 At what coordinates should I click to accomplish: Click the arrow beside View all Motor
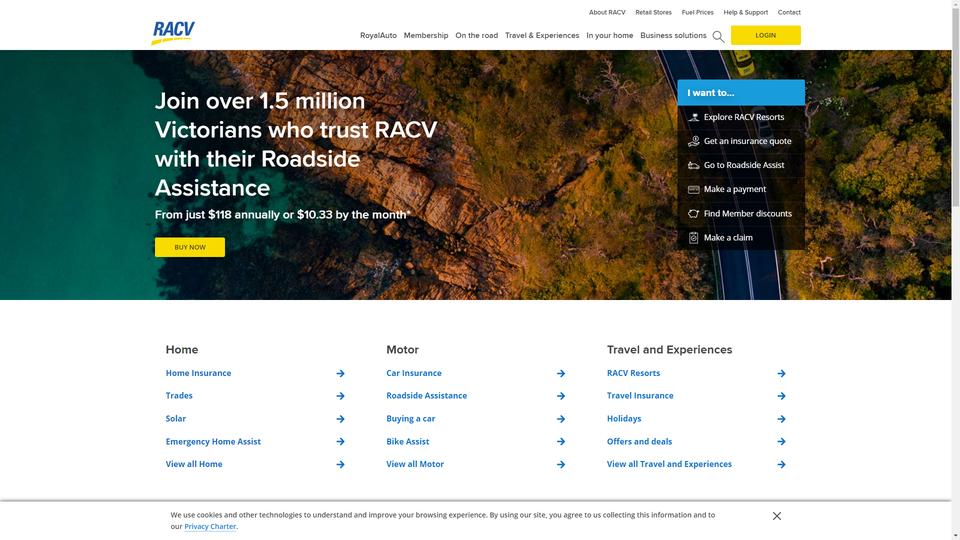pyautogui.click(x=561, y=465)
